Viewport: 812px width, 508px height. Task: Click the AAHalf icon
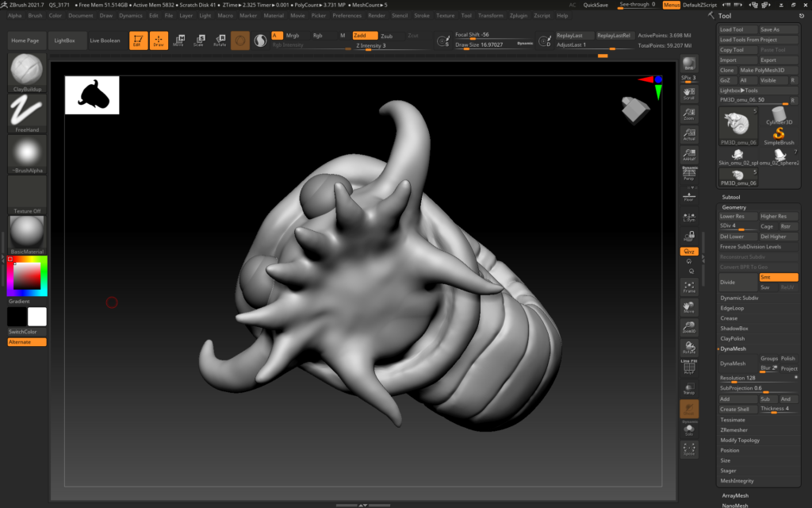coord(689,155)
